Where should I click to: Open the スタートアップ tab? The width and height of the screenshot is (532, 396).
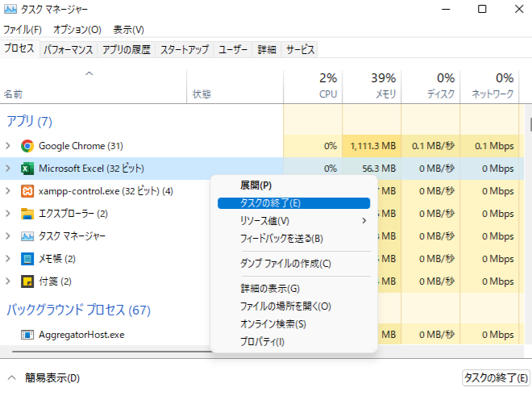[184, 49]
